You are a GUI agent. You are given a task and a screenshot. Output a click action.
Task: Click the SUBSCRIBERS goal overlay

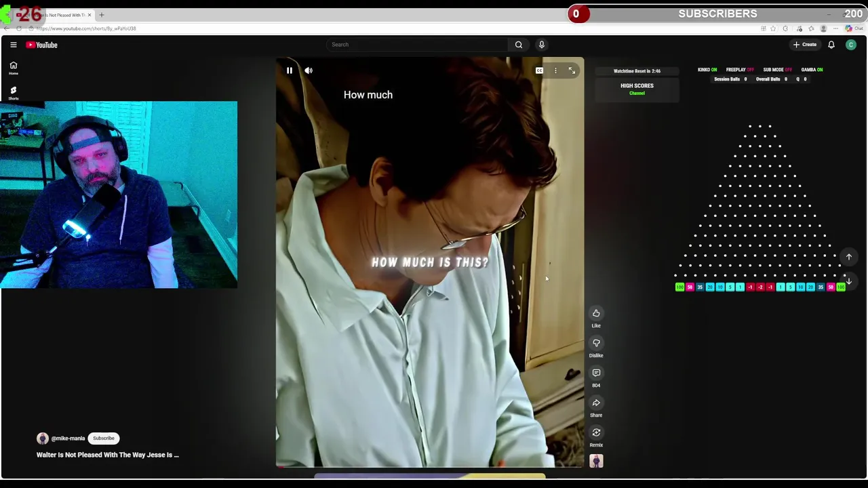(717, 14)
